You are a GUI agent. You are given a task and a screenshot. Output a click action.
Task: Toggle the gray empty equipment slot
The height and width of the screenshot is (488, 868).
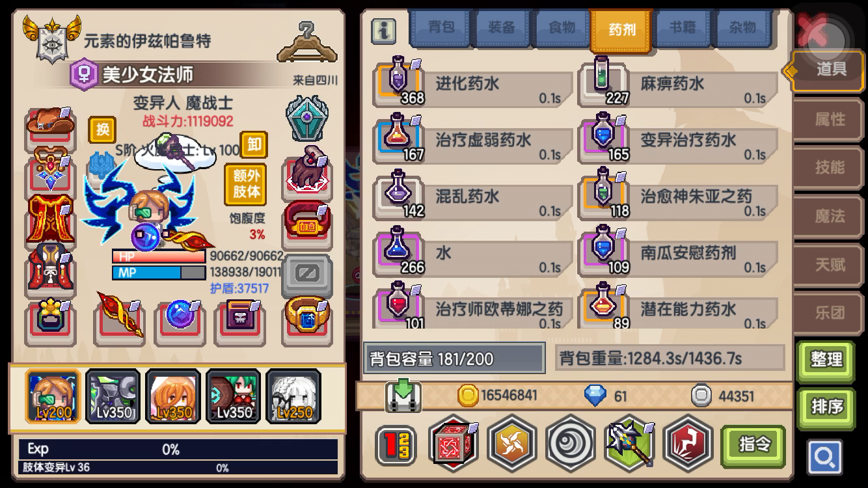pos(307,274)
